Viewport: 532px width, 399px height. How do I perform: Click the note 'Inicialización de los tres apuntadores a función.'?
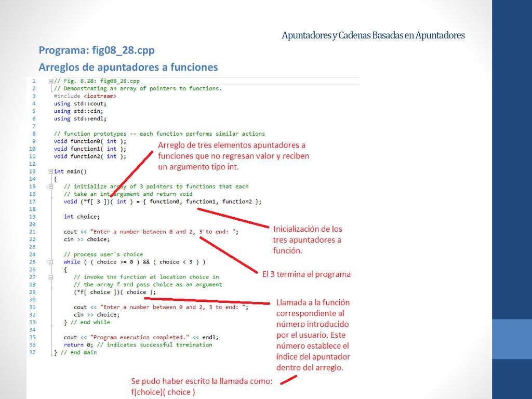308,240
